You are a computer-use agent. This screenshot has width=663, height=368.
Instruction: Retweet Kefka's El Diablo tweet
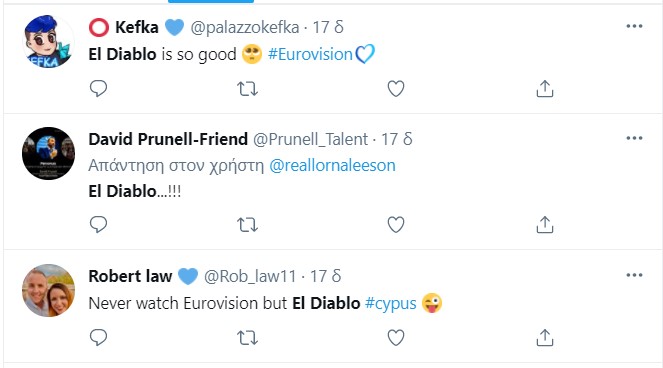pyautogui.click(x=247, y=89)
